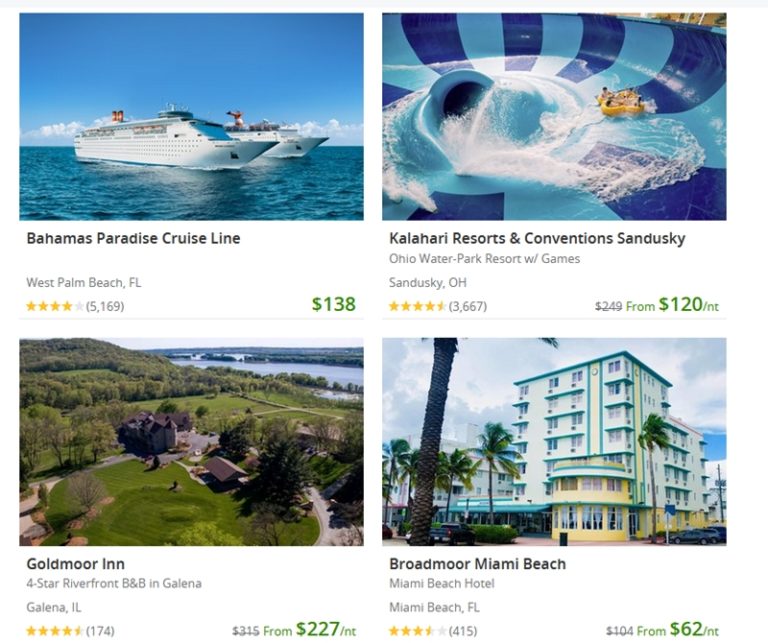Click the 4-Star Riverfront B&B in Galena subtitle
Image resolution: width=768 pixels, height=643 pixels.
click(x=114, y=583)
